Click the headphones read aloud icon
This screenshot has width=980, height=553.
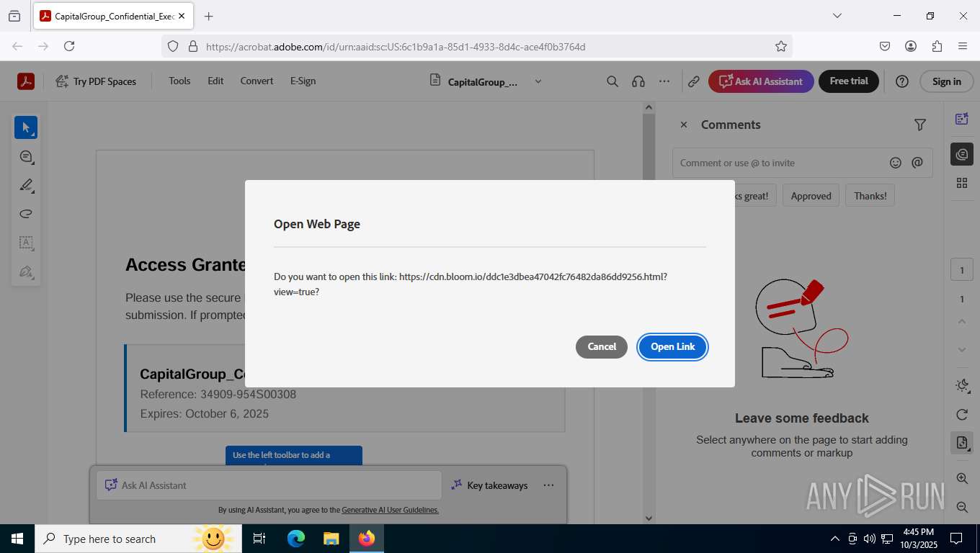pos(638,81)
